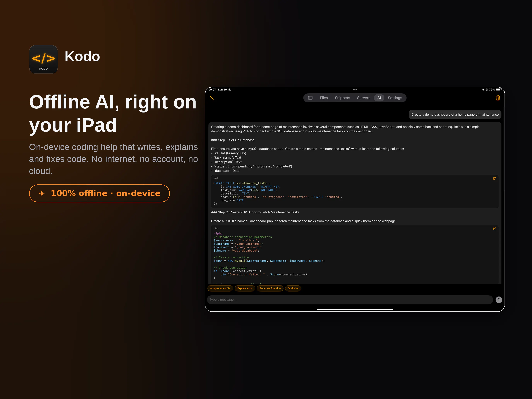Open the Settings tab

click(x=395, y=98)
